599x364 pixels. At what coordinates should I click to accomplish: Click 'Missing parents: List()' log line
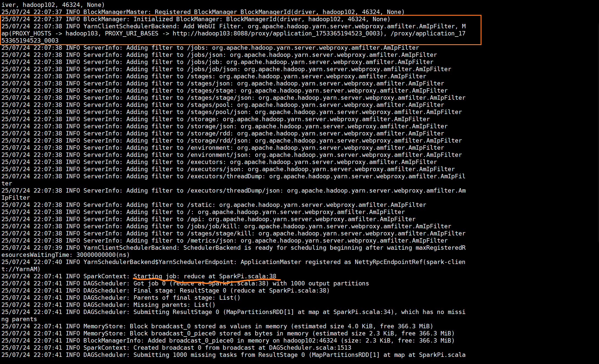tap(174, 305)
